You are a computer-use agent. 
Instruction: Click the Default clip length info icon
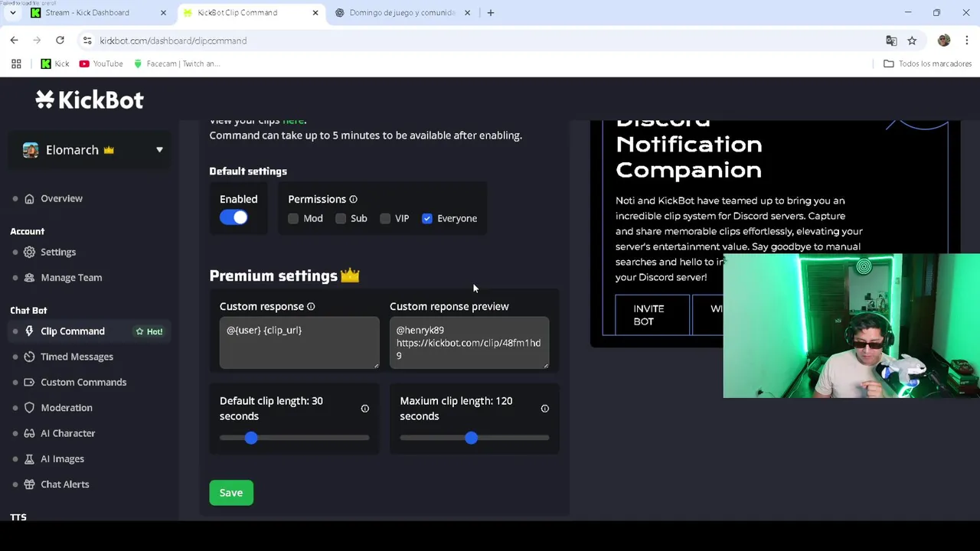[x=365, y=409]
